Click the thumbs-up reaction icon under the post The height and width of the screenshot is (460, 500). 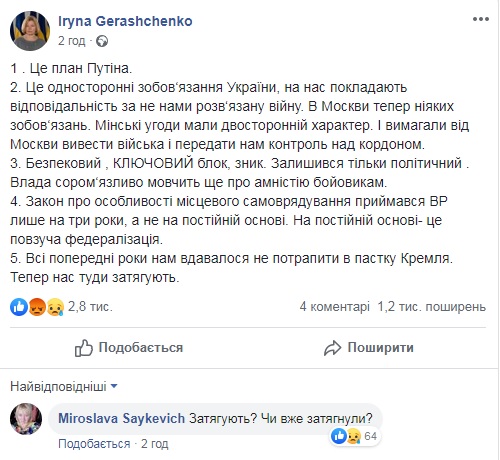[19, 307]
